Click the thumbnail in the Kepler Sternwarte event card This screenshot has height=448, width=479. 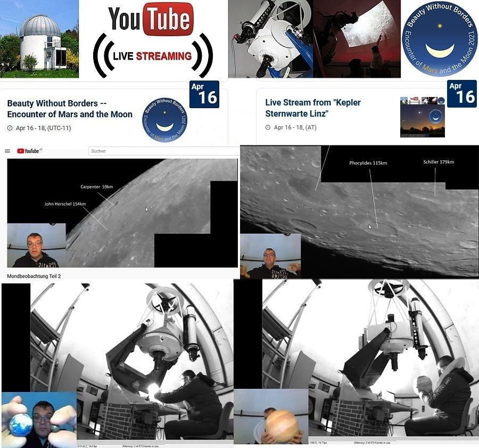click(422, 117)
